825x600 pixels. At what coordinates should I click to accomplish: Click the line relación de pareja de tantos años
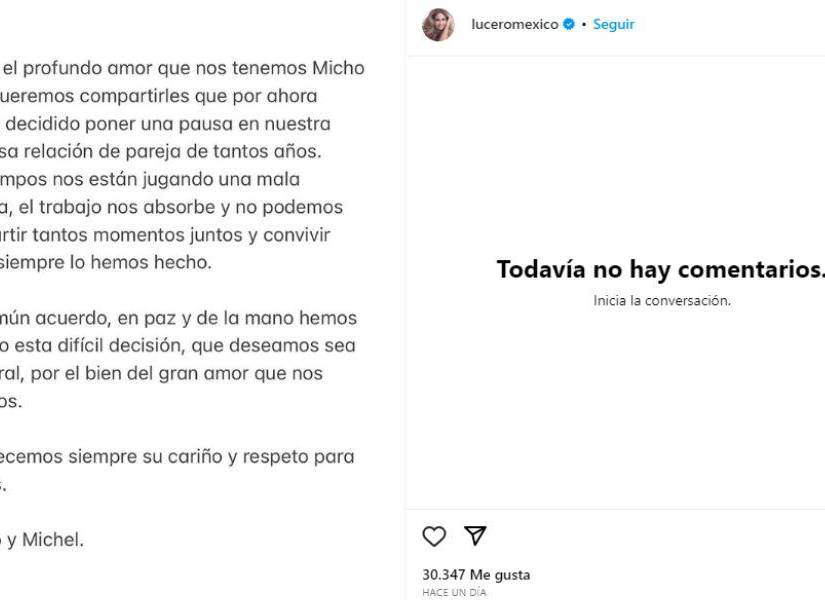[x=164, y=152]
